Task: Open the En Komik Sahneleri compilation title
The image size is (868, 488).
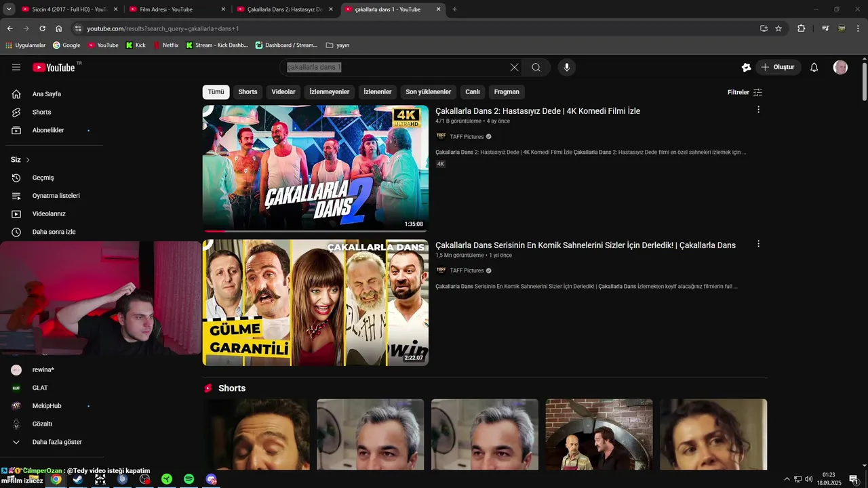Action: point(585,245)
